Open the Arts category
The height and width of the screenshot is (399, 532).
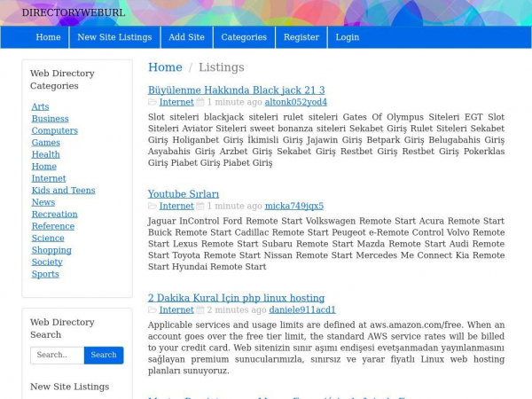coord(41,107)
